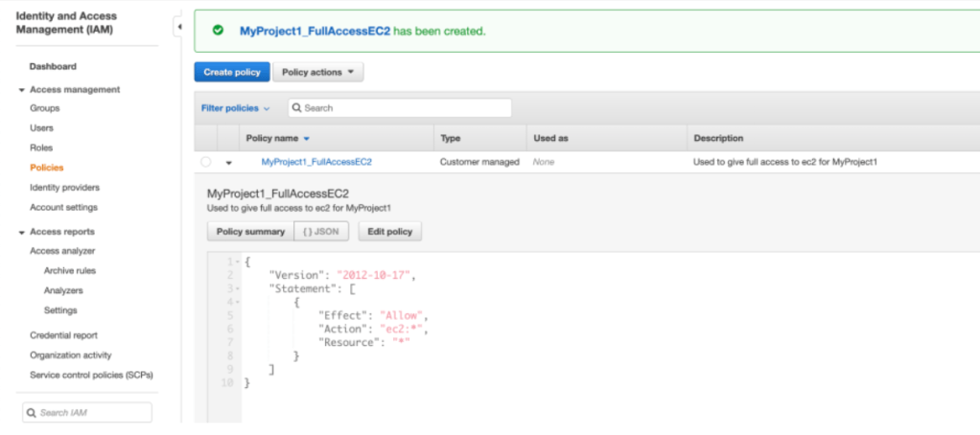Fold the Statement array at line 3

[x=237, y=288]
